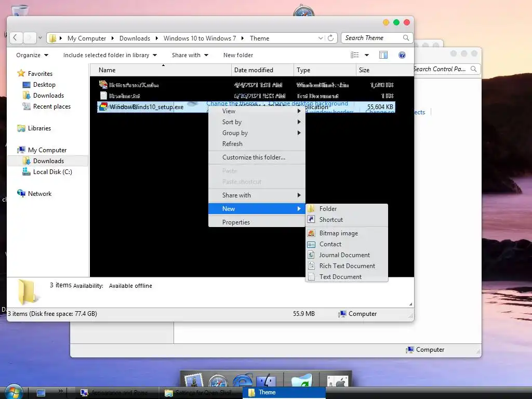532x399 pixels.
Task: Click the Windows Start orb
Action: [14, 392]
